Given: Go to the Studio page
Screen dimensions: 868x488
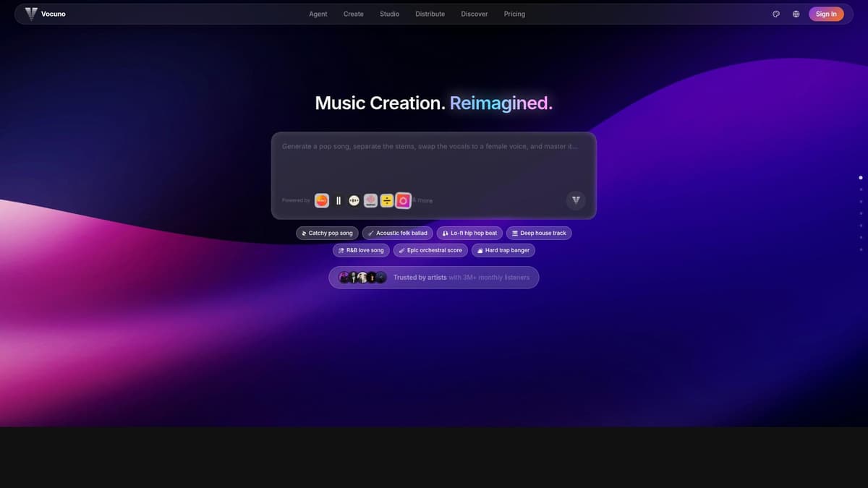Looking at the screenshot, I should click(389, 14).
